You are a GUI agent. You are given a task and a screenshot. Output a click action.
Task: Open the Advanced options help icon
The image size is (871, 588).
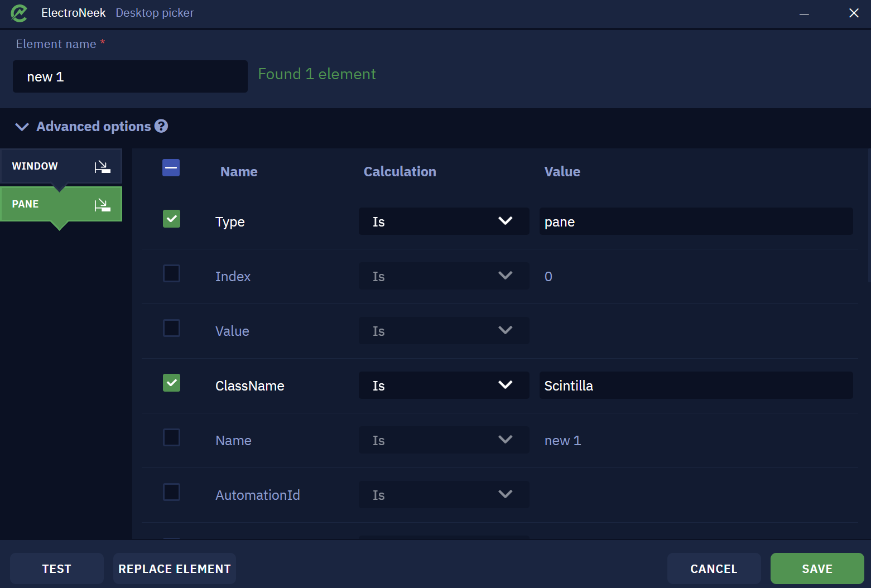coord(161,126)
